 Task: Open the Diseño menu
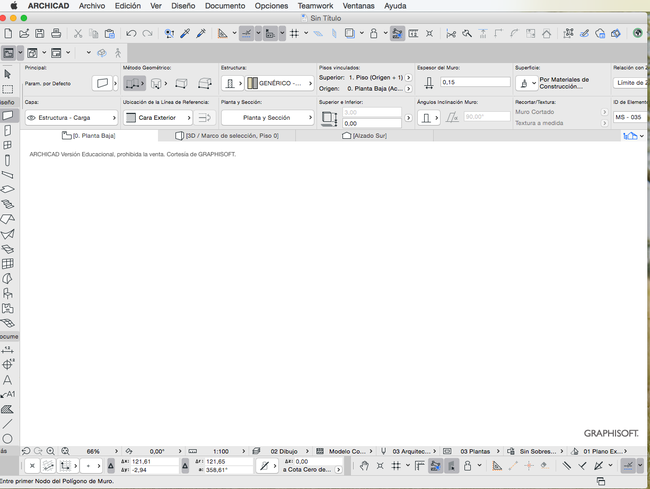(x=183, y=6)
